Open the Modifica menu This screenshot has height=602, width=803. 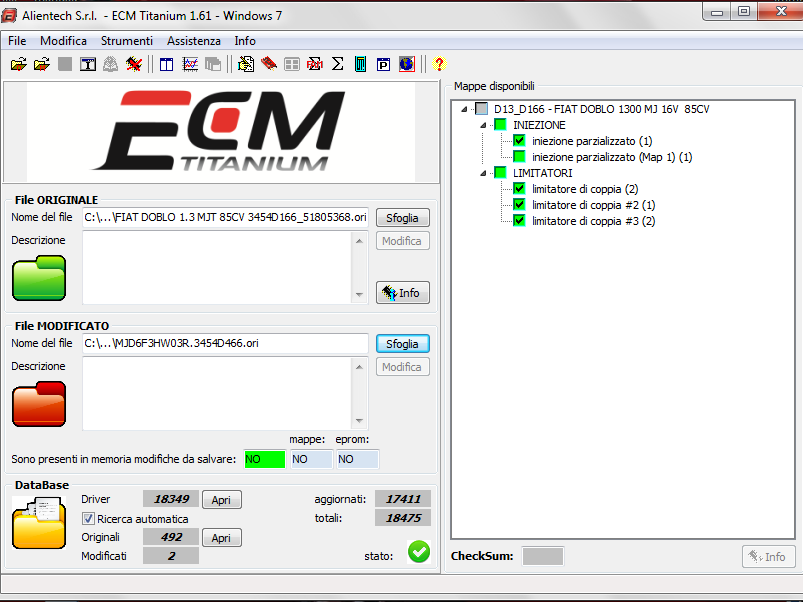coord(64,41)
